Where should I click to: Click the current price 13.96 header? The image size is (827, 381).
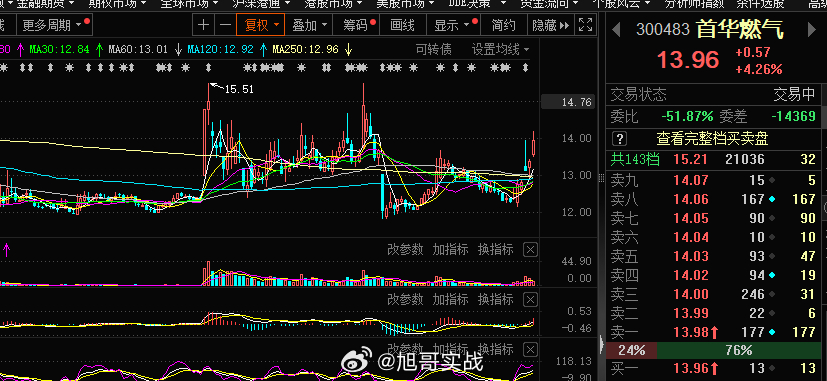tap(687, 60)
